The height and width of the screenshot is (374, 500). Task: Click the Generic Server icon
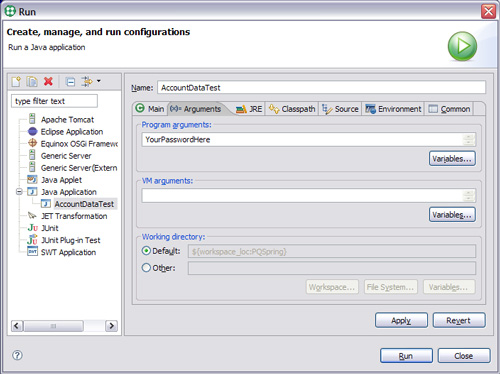coord(32,155)
